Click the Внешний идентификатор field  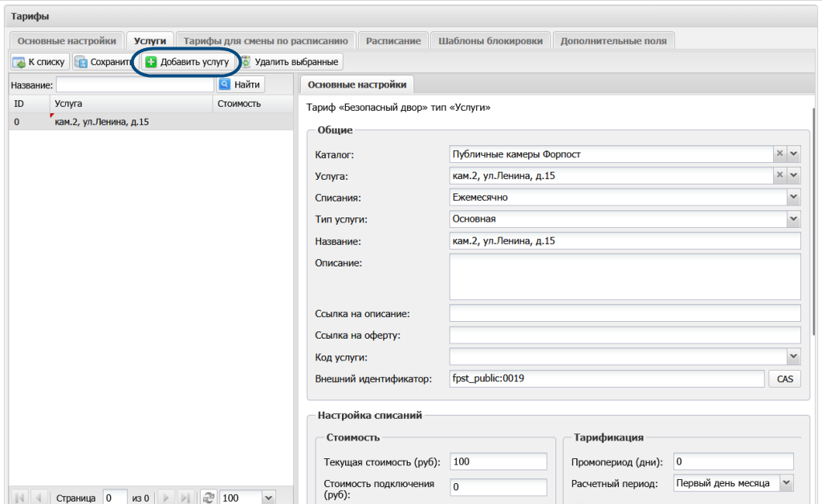click(607, 379)
